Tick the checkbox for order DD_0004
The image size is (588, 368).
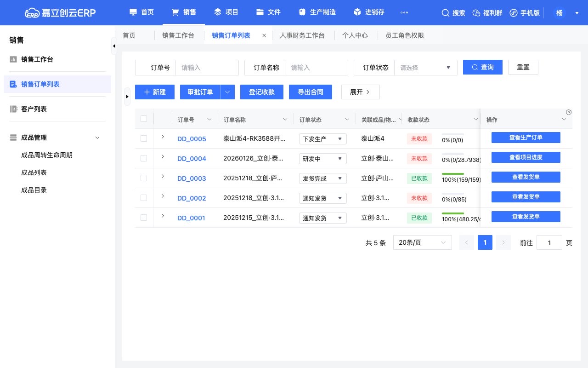coord(144,158)
